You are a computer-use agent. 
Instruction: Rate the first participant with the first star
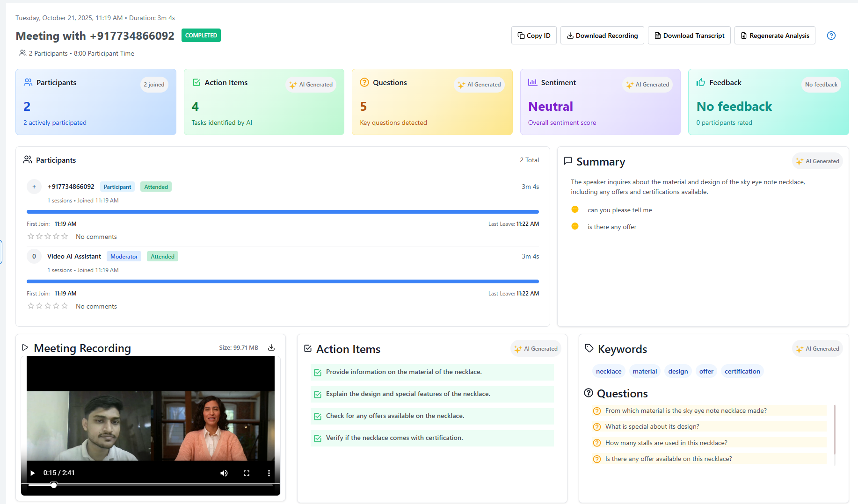(x=31, y=237)
